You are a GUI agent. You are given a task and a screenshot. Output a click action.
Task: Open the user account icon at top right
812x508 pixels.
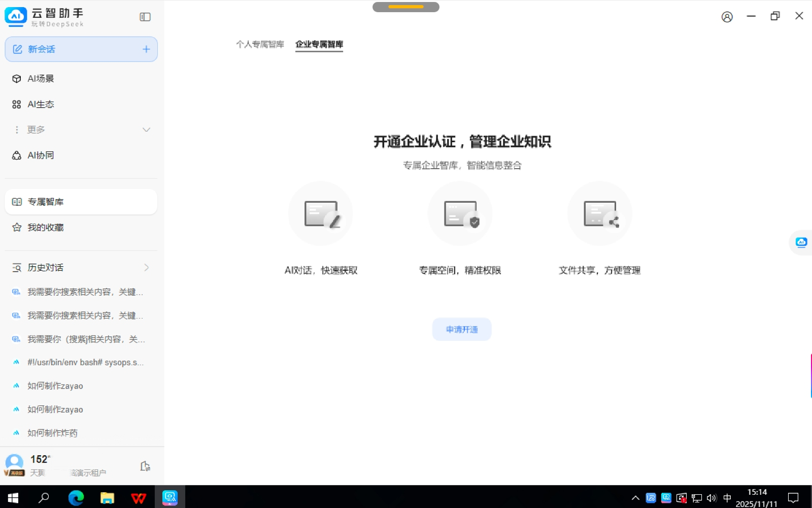727,17
